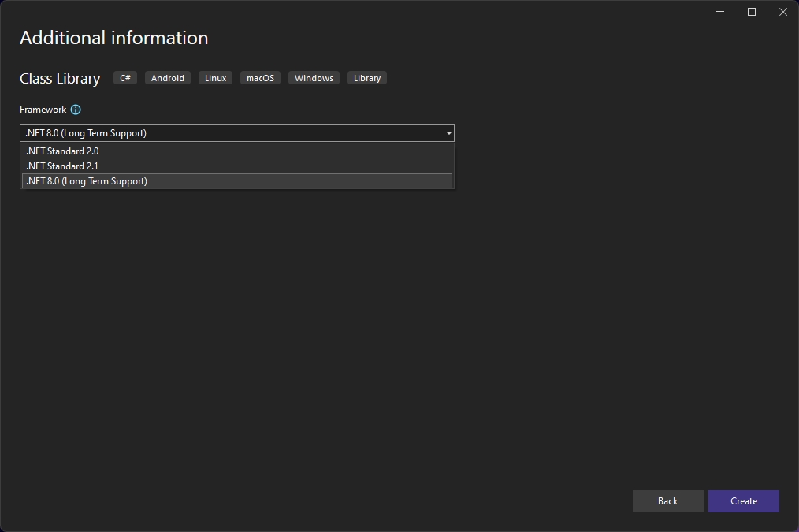
Task: Minimize the Additional information window
Action: pyautogui.click(x=720, y=12)
